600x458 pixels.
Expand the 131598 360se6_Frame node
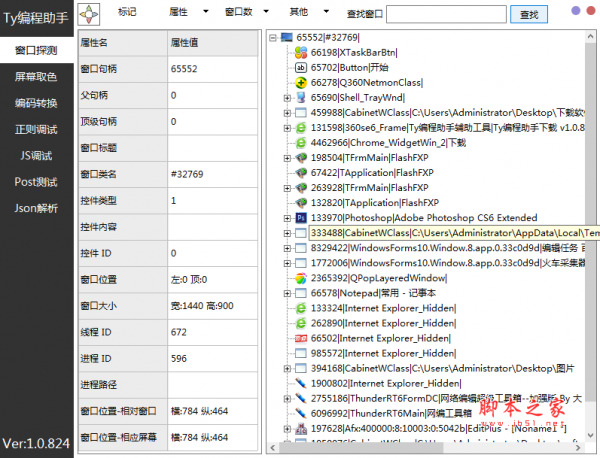[x=287, y=128]
